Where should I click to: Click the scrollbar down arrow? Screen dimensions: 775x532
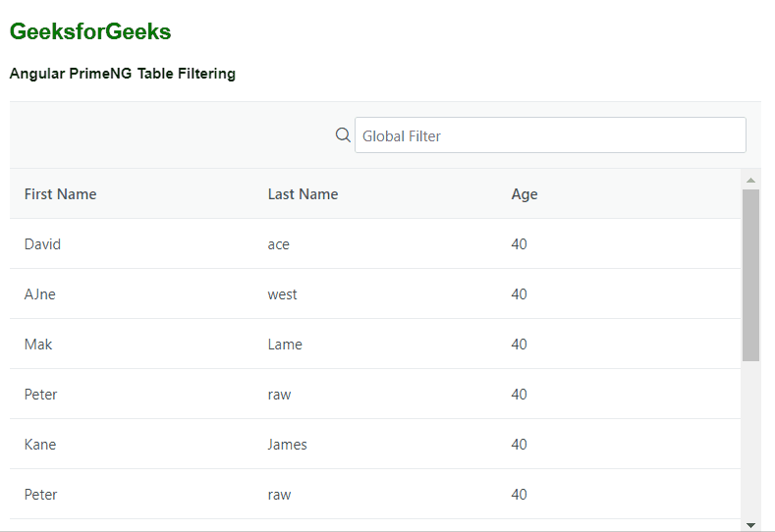[750, 525]
